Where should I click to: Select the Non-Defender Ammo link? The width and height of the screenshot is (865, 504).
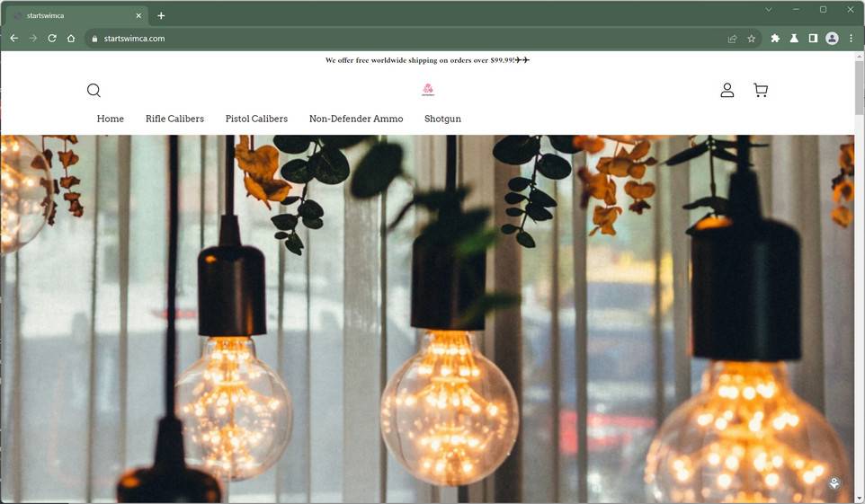tap(356, 119)
